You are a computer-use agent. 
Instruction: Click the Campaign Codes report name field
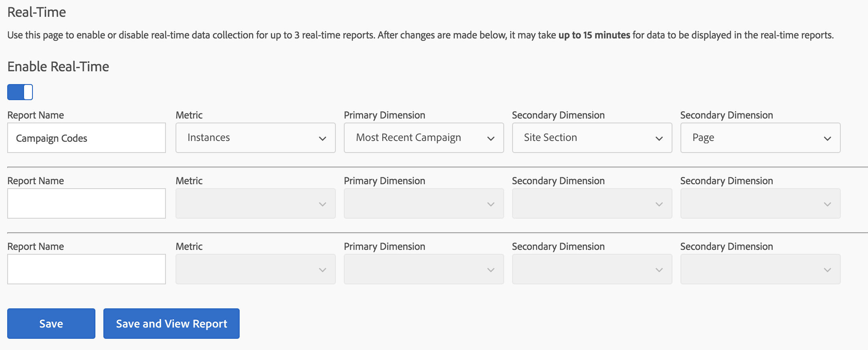87,138
